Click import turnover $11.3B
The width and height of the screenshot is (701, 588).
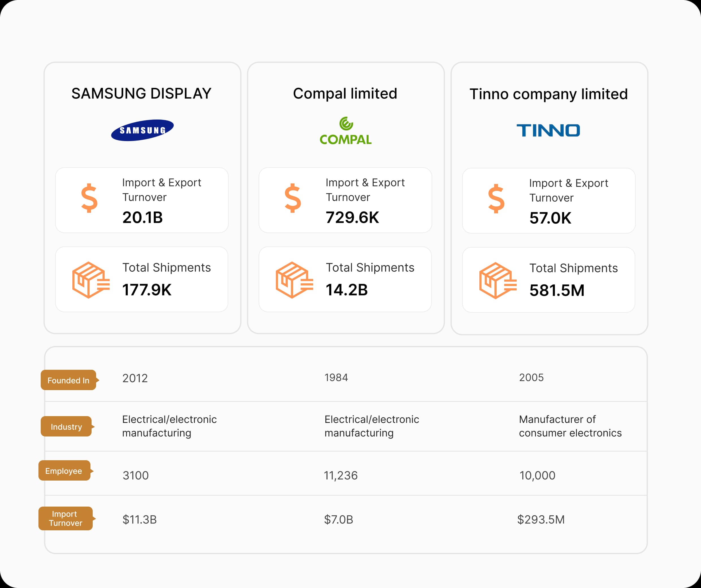140,519
